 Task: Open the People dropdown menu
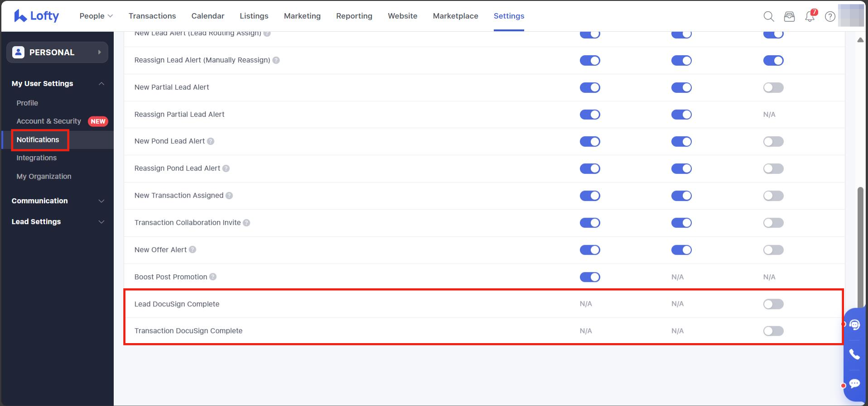click(x=96, y=16)
